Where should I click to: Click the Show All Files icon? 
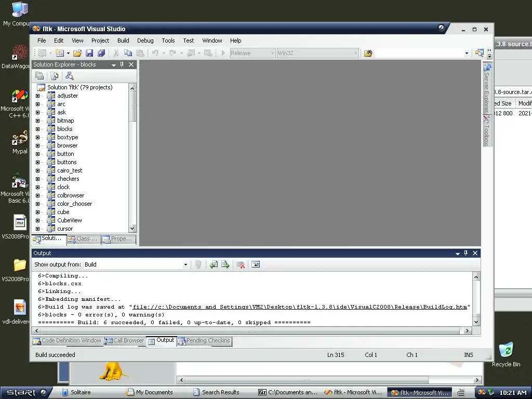[x=54, y=76]
